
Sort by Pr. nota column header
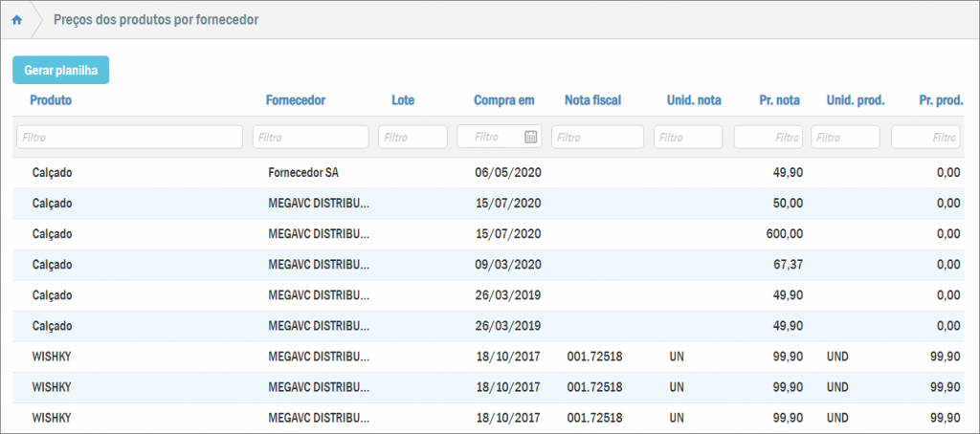point(779,99)
